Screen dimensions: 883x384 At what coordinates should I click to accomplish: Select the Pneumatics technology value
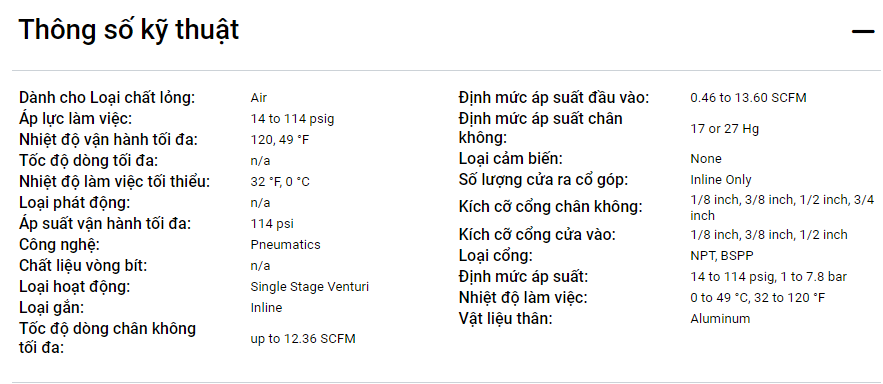[x=286, y=245]
